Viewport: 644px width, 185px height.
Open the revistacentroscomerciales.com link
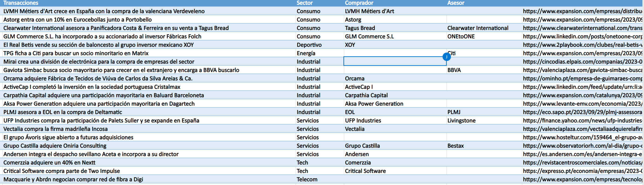tap(583, 163)
